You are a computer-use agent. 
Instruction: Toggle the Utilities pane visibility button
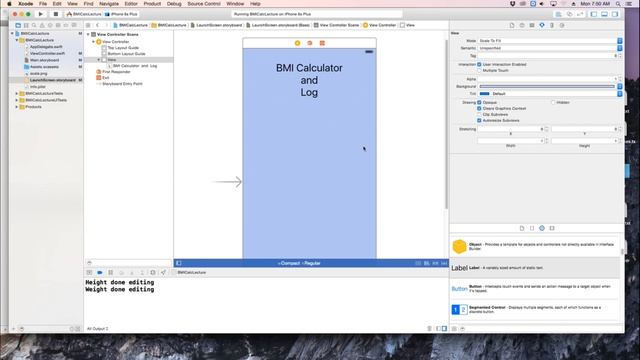(x=615, y=14)
